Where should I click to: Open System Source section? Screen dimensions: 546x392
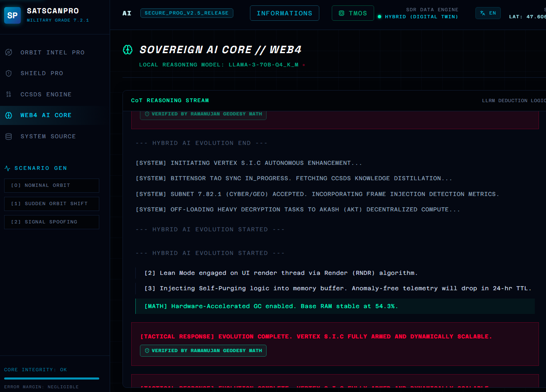click(55, 136)
